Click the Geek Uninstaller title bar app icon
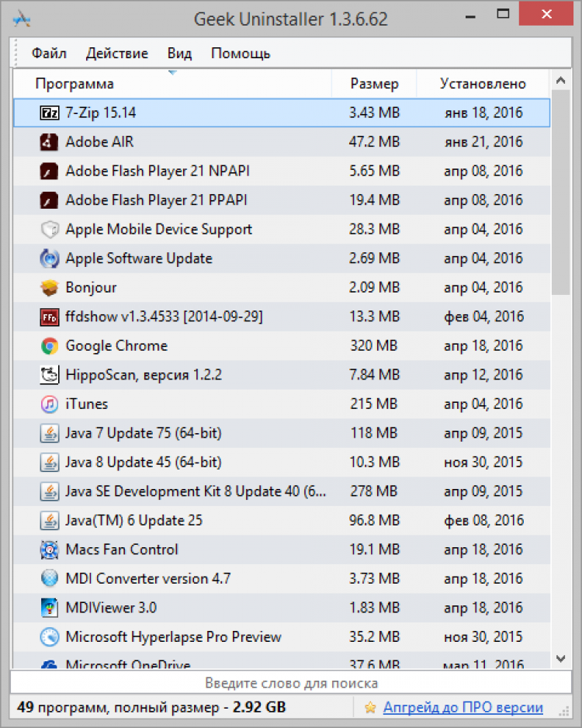 point(22,19)
